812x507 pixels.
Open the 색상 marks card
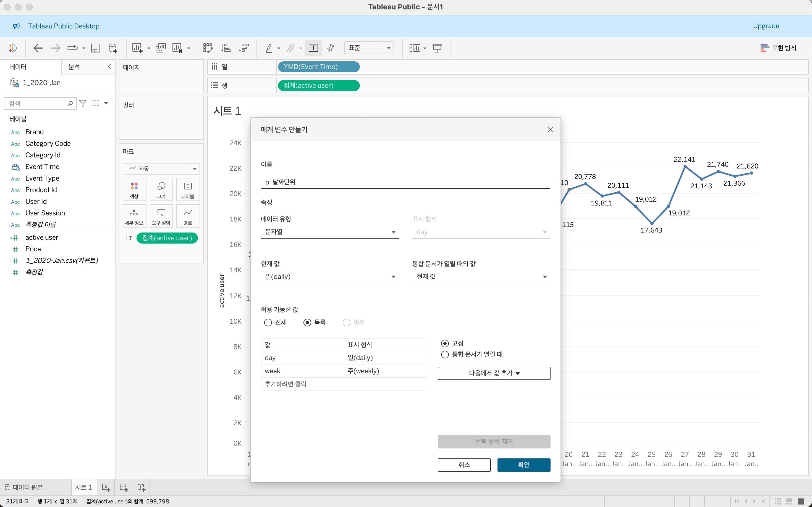[x=134, y=189]
